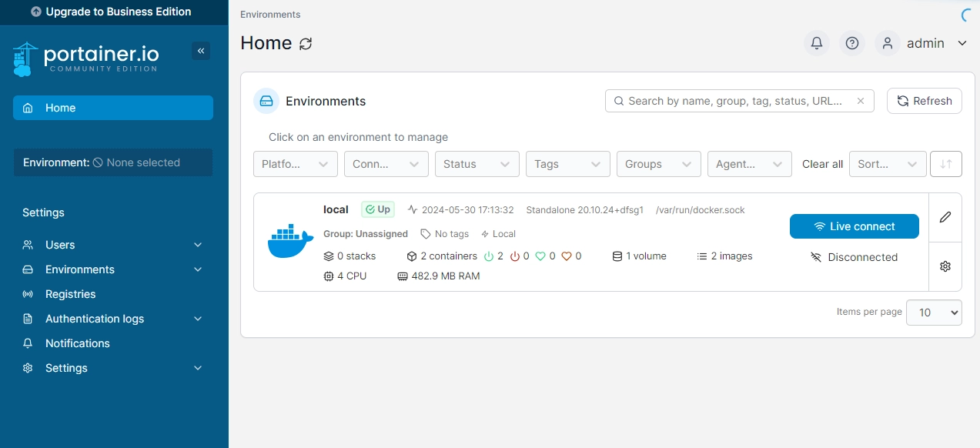Screen dimensions: 980x448
Task: Click the pencil edit icon for local environment
Action: [945, 217]
